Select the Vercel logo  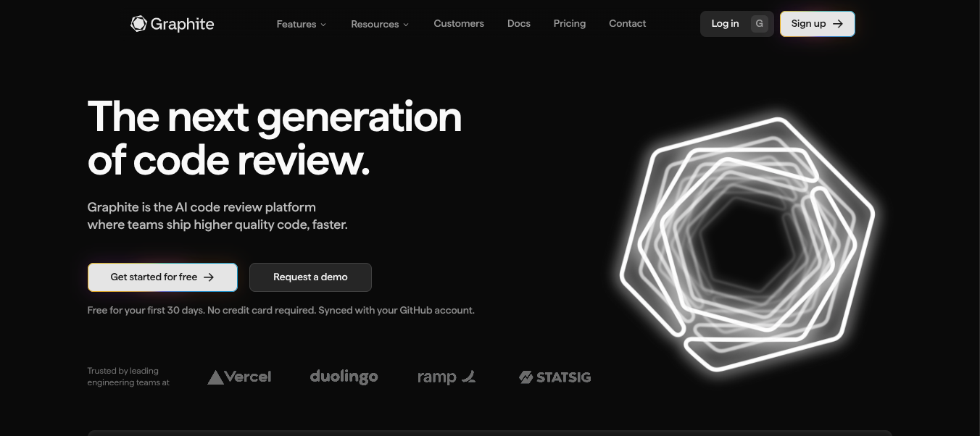(x=239, y=377)
